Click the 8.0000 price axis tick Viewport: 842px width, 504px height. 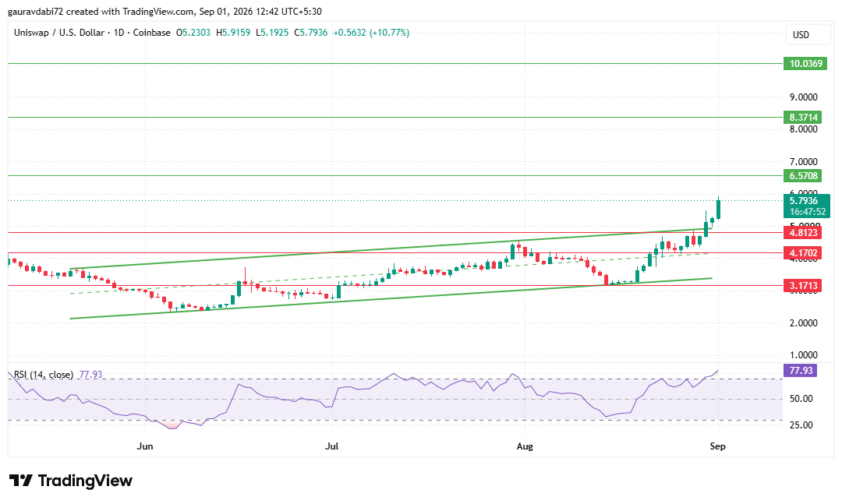click(803, 129)
